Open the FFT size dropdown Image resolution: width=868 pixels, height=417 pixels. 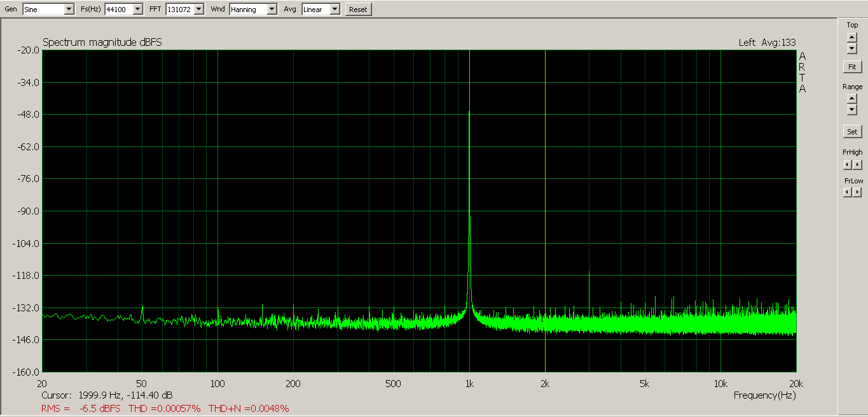(x=199, y=10)
